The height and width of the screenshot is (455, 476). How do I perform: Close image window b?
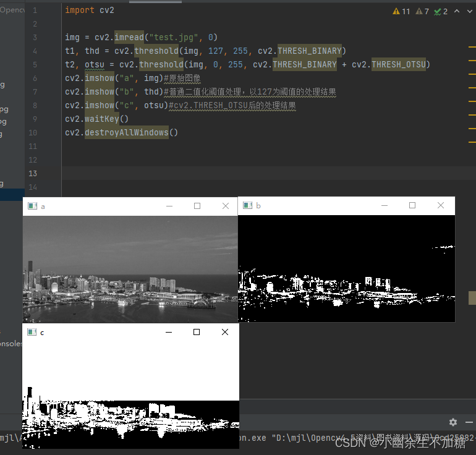point(441,205)
